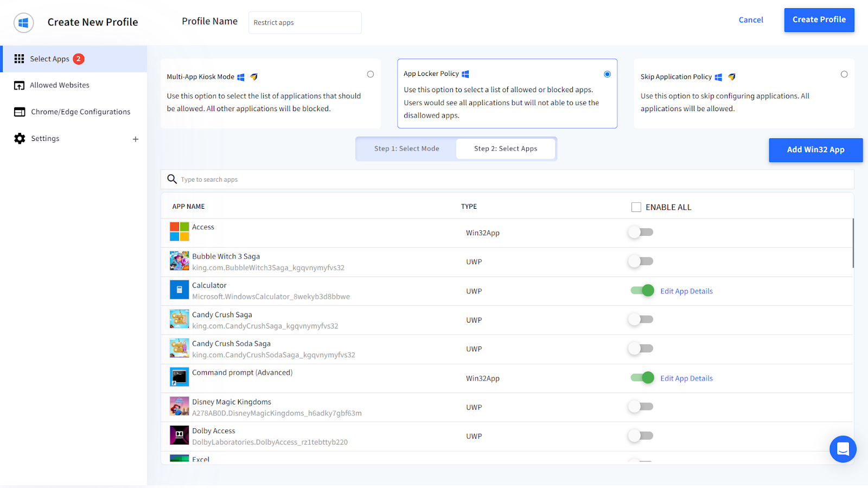Turn on the Bubble Witch 3 Saga toggle
Screen dimensions: 868x488
[640, 261]
